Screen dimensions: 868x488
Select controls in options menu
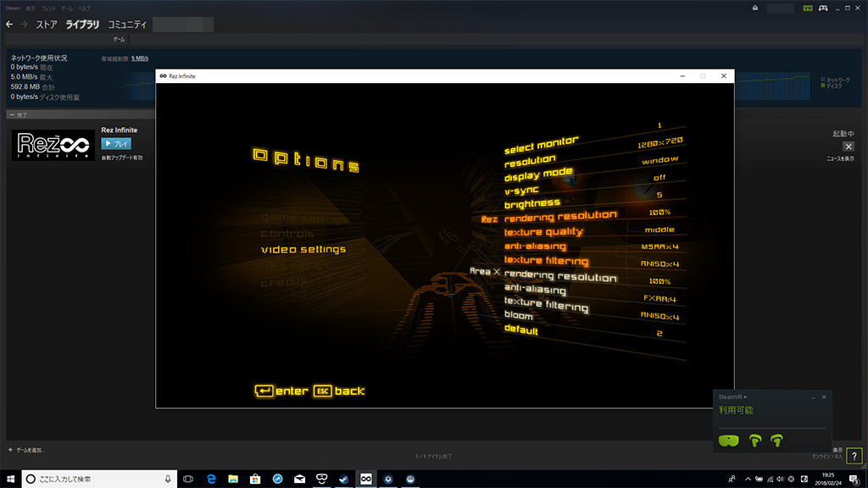point(287,233)
